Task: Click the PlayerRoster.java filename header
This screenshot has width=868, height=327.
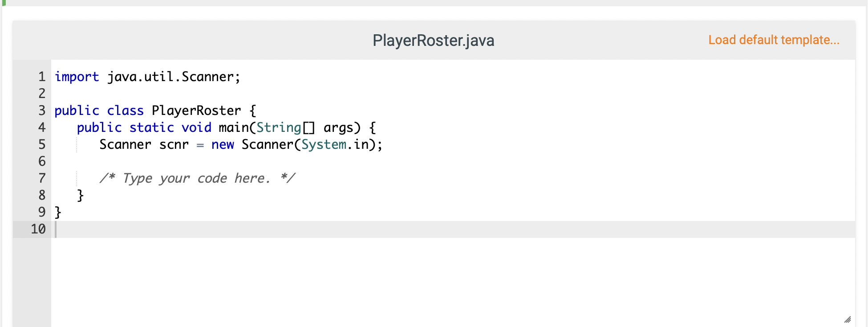Action: tap(434, 41)
